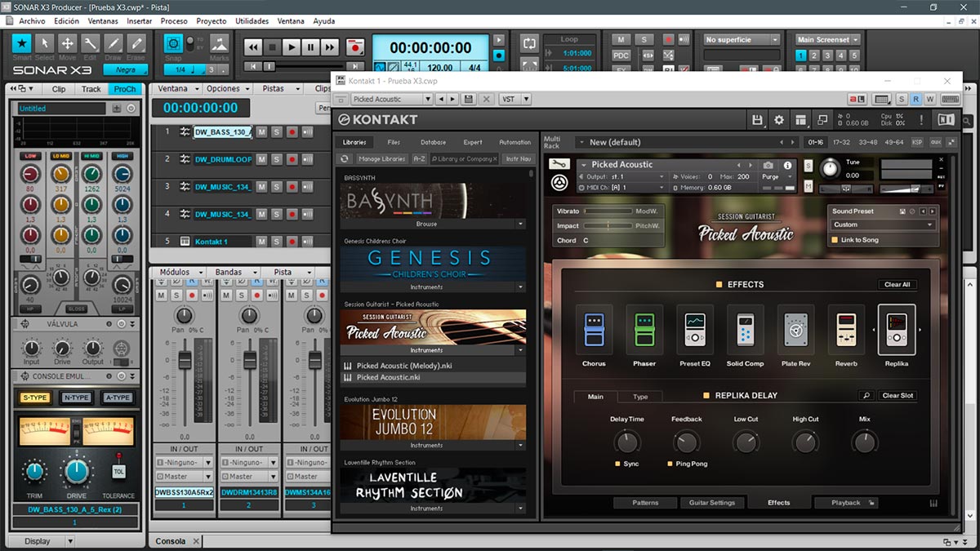Hit the transport Record button
This screenshot has height=551, width=980.
(354, 47)
